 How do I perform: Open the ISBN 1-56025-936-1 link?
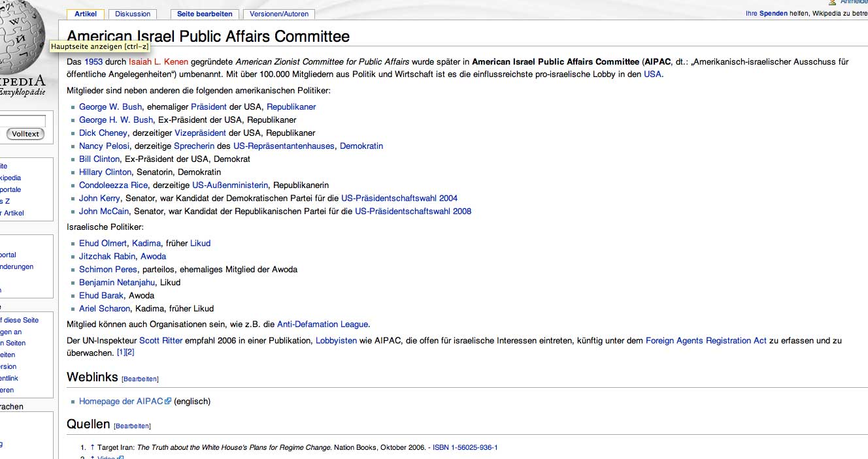[465, 447]
